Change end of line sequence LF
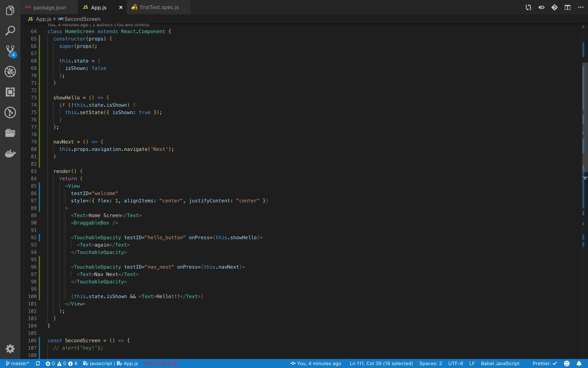Image resolution: width=588 pixels, height=368 pixels. [x=472, y=363]
